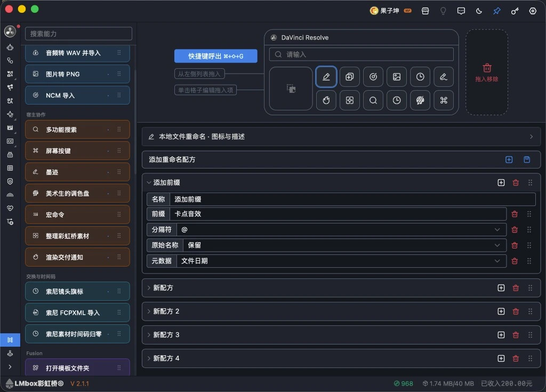Expand 本地文件重命名 图标与描述 section
The height and width of the screenshot is (392, 546).
click(x=341, y=137)
